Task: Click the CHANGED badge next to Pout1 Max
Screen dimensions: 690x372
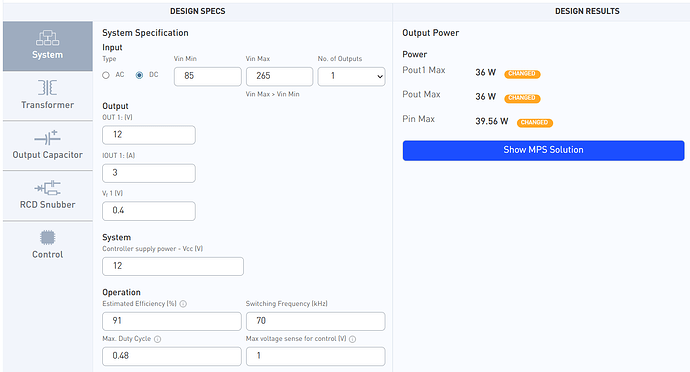Action: tap(522, 74)
